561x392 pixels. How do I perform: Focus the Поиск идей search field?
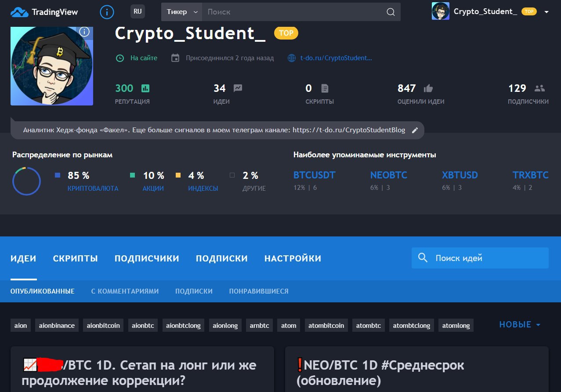[x=480, y=258]
